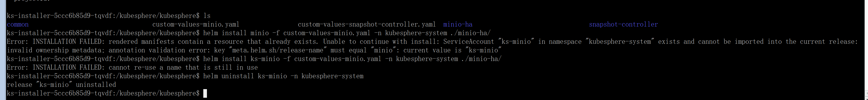Click 'custom-values-snapshot-controller.yaml' file name

pyautogui.click(x=367, y=24)
